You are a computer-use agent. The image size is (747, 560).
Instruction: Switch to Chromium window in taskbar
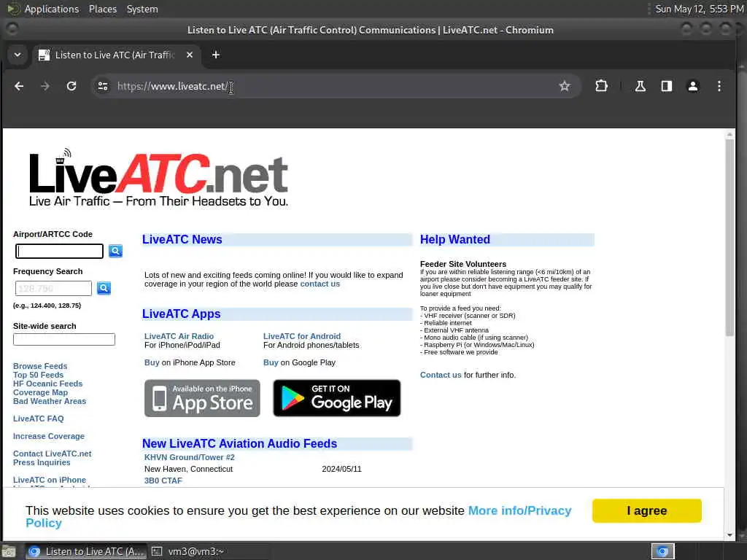(86, 551)
